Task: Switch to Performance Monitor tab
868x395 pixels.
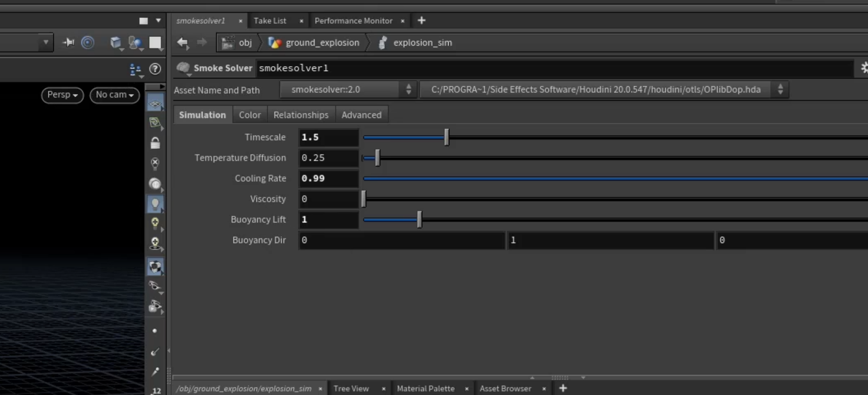Action: tap(354, 21)
